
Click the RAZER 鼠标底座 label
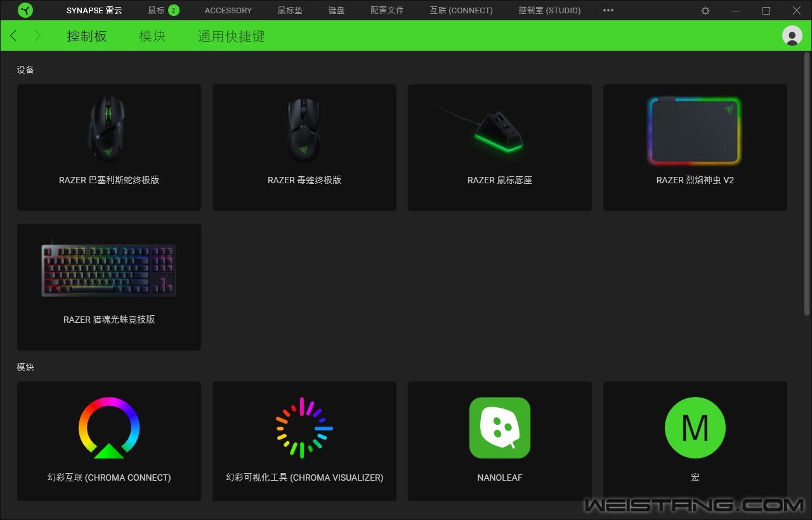500,180
